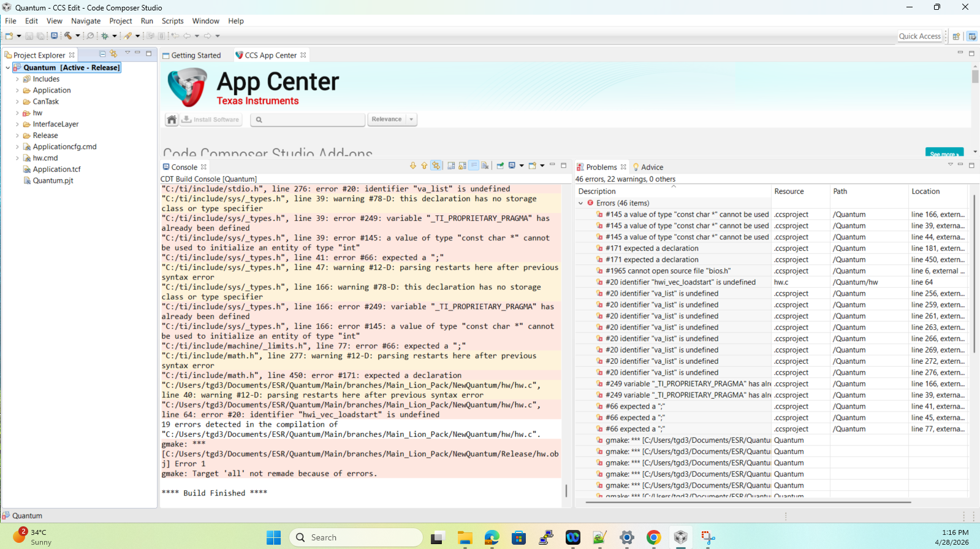Open Problems view menu triangle
Viewport: 980px width, 549px height.
click(x=951, y=164)
